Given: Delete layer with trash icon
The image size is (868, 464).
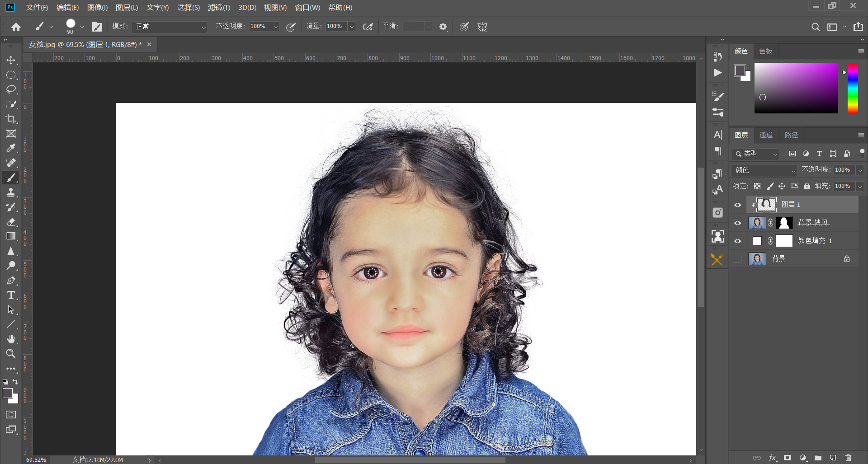Looking at the screenshot, I should click(848, 458).
